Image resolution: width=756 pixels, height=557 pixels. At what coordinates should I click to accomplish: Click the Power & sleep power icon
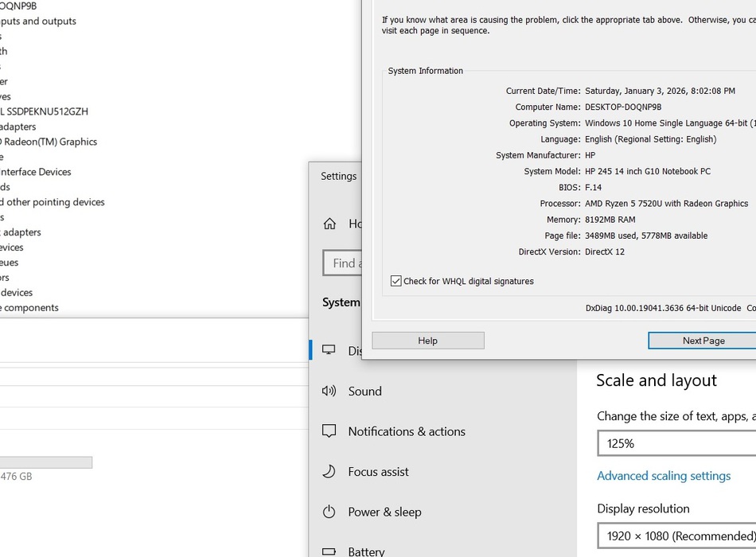pos(329,512)
